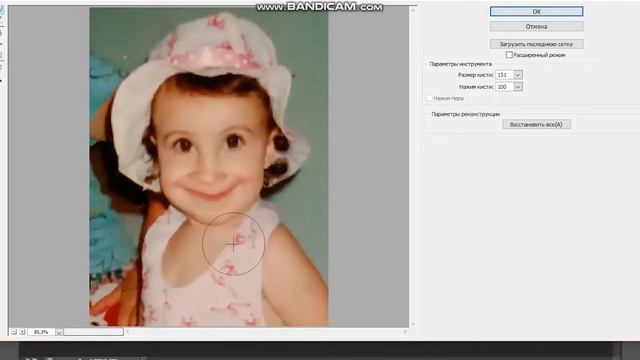Open the zoom level dropdown arrow
Image resolution: width=640 pixels, height=360 pixels.
tap(59, 332)
